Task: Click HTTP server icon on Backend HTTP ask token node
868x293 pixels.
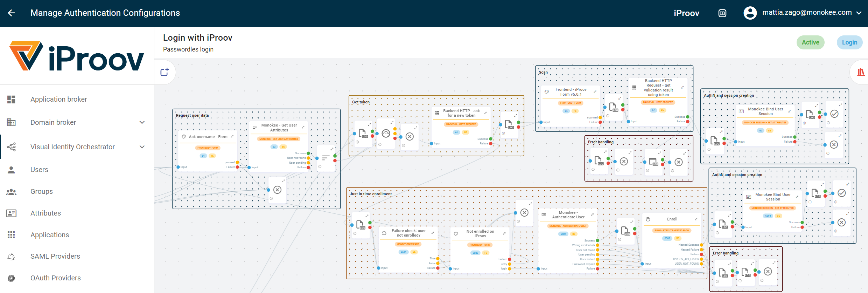Action: coord(437,113)
